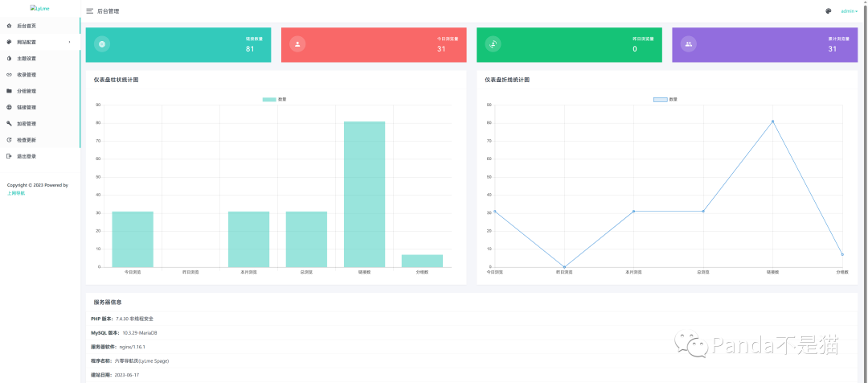Screen dimensions: 868x383
Task: Click the value 0 on the 昨日浏览量 card
Action: 635,49
